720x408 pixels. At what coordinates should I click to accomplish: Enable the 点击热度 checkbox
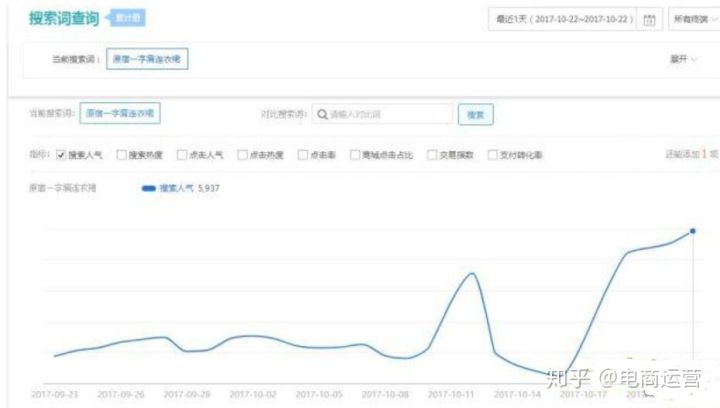click(242, 155)
